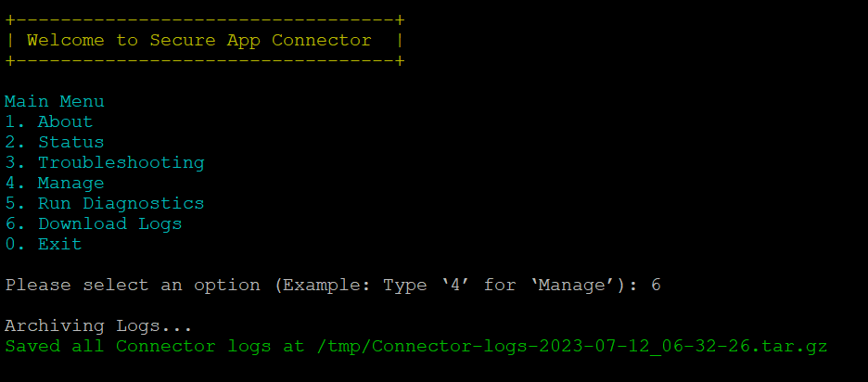Click the bottom dashed border of banner
This screenshot has width=868, height=382.
[205, 61]
